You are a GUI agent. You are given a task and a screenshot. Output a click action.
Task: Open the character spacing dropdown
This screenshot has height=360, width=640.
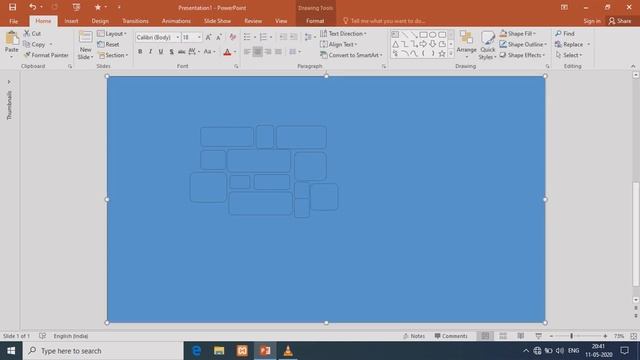tap(194, 52)
